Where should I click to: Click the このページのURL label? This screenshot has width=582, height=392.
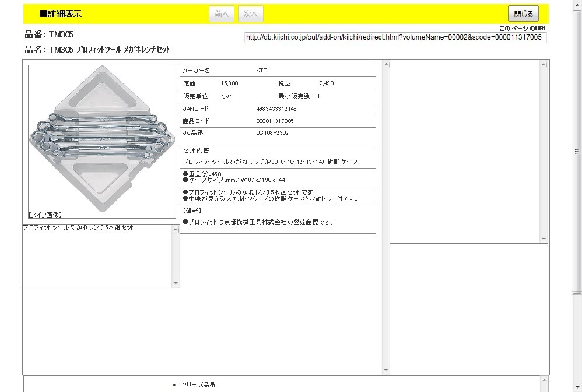click(x=523, y=28)
